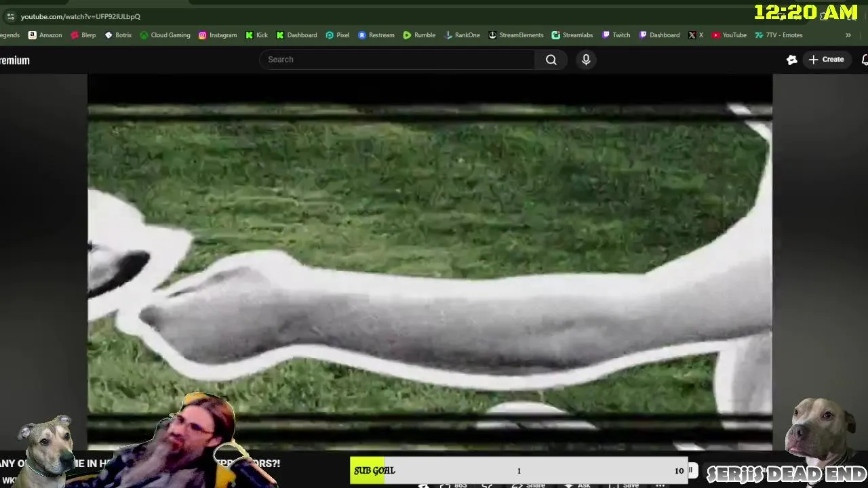Screen dimensions: 868x488
Task: Select the youtube.com URL in address bar
Action: coord(81,16)
